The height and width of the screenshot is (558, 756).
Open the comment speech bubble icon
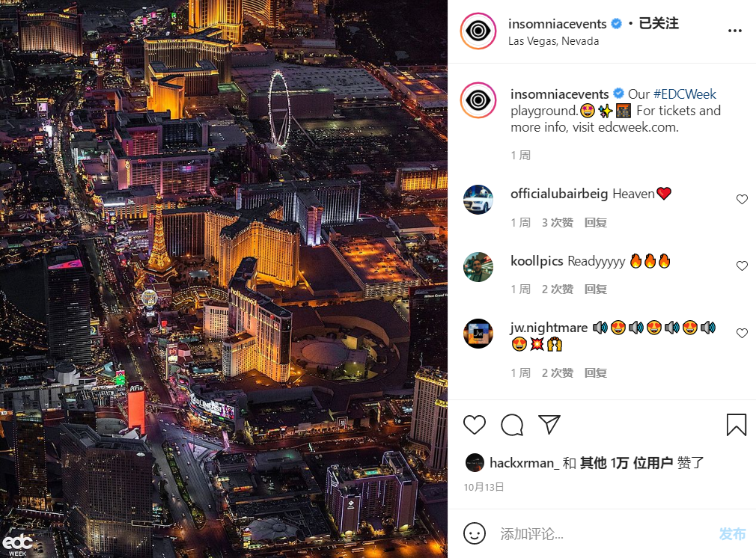tap(511, 425)
